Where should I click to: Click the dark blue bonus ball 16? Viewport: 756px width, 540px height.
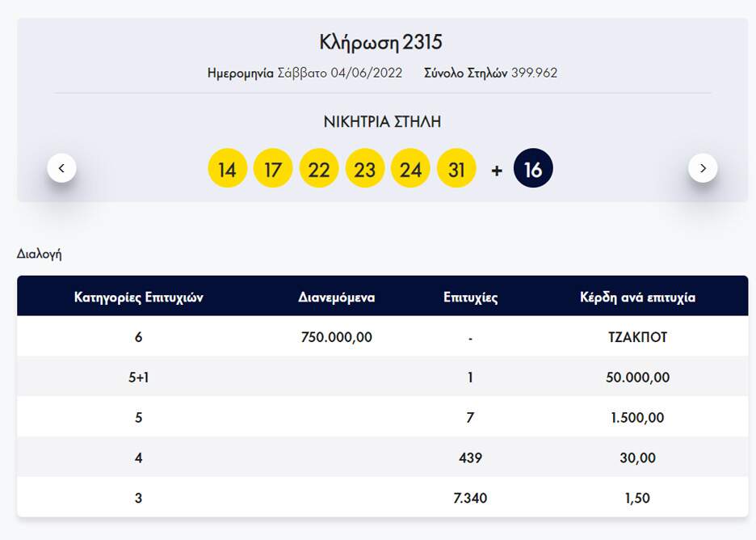click(x=533, y=169)
